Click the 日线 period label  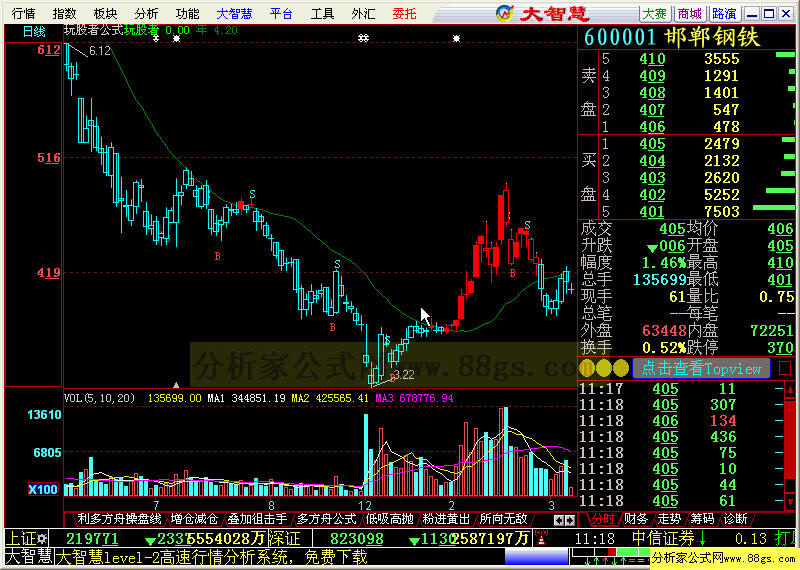(34, 32)
